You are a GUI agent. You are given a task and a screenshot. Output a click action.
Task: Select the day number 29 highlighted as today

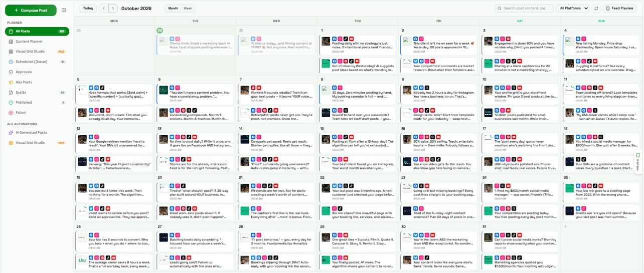pyautogui.click(x=159, y=31)
